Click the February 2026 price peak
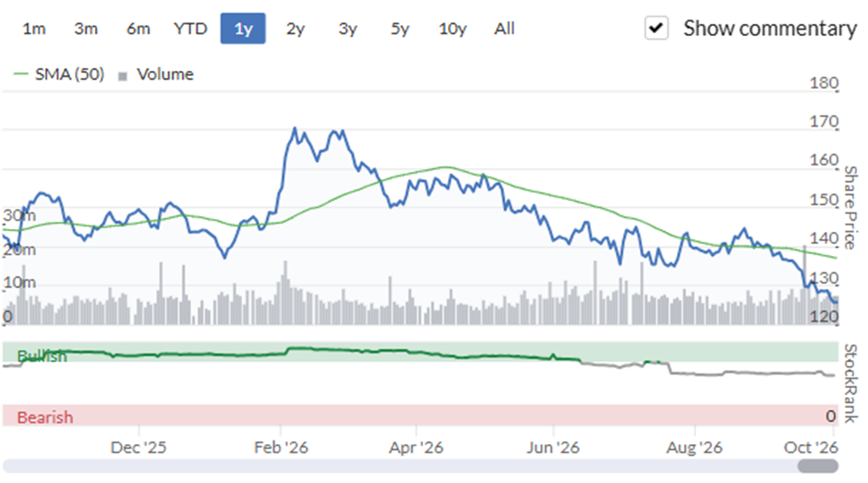868x483 pixels. 295,128
